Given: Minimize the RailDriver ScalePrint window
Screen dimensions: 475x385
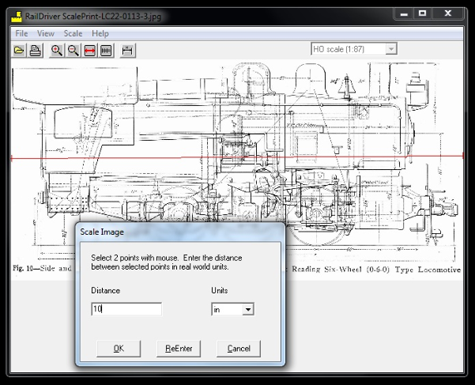Looking at the screenshot, I should pyautogui.click(x=404, y=14).
